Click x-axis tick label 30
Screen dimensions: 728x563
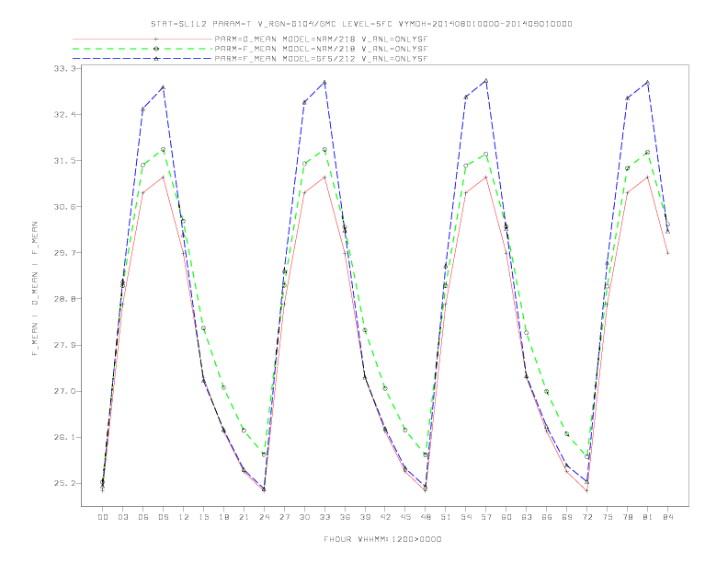(x=304, y=517)
